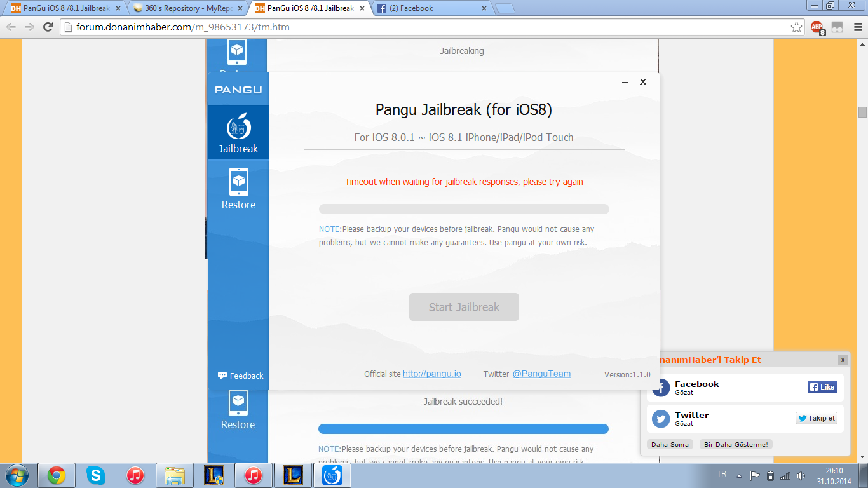Click the "Jailbreaking" text on the page
868x488 pixels.
(462, 51)
